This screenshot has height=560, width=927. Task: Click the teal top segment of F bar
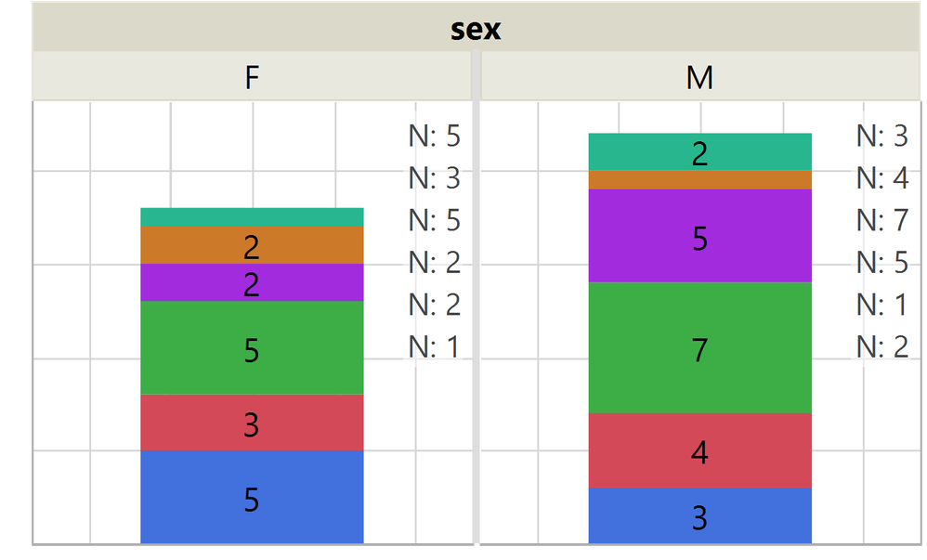coord(252,217)
